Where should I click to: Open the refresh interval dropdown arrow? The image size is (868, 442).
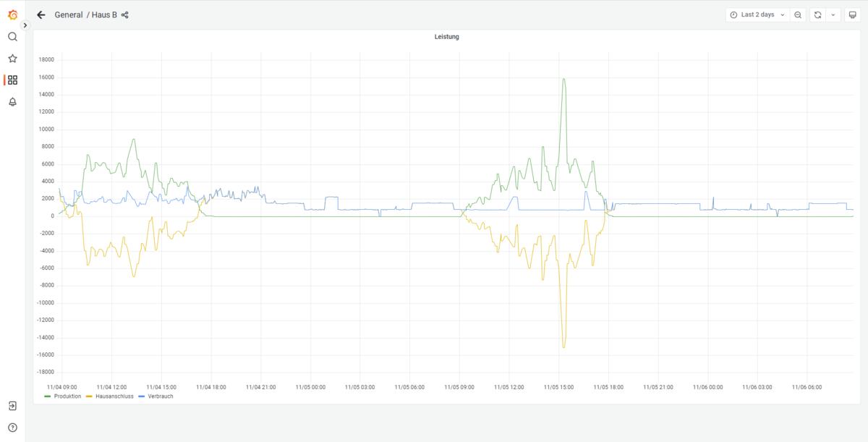tap(833, 15)
